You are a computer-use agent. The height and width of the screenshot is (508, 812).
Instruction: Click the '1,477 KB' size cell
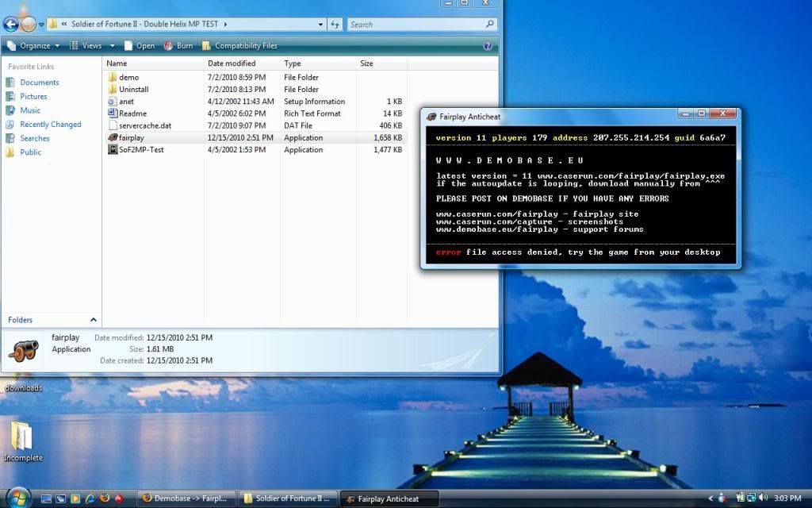(x=388, y=150)
